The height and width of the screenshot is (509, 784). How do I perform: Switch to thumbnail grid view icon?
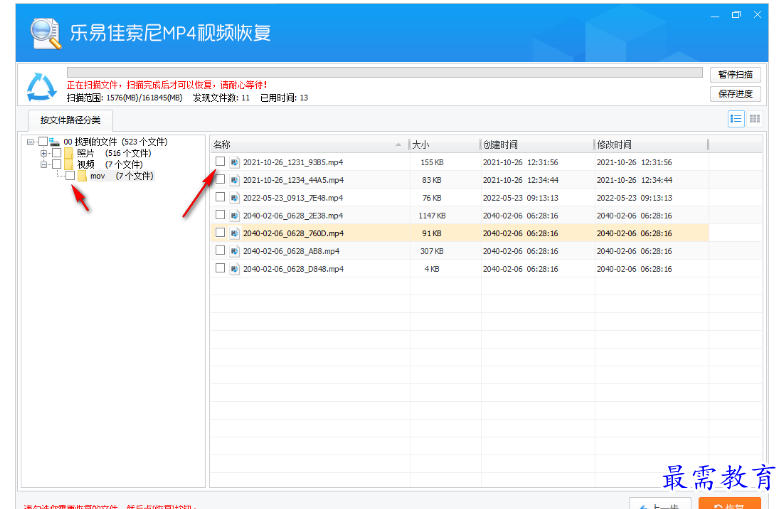pyautogui.click(x=754, y=119)
